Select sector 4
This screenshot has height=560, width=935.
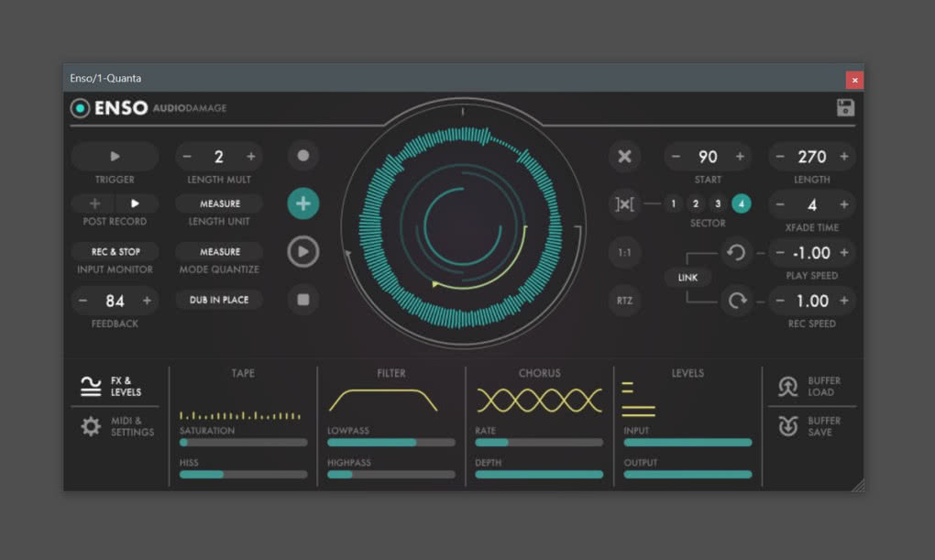742,204
